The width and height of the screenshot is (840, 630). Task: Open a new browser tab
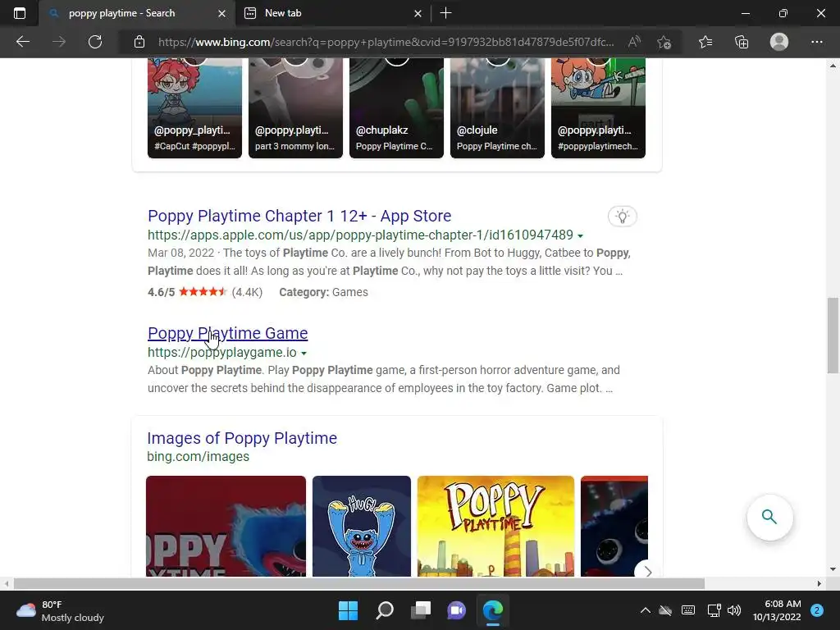(445, 13)
